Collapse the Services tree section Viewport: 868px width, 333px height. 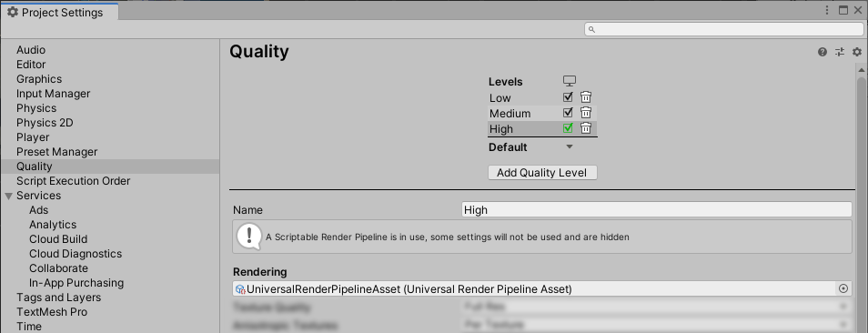(x=8, y=196)
